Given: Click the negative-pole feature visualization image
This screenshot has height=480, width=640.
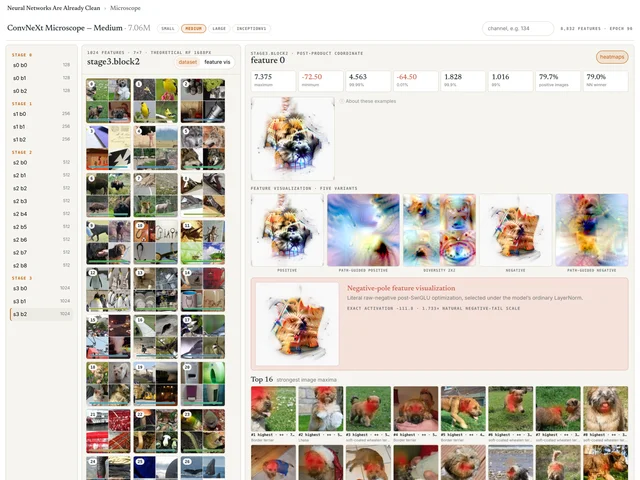Looking at the screenshot, I should [x=297, y=324].
